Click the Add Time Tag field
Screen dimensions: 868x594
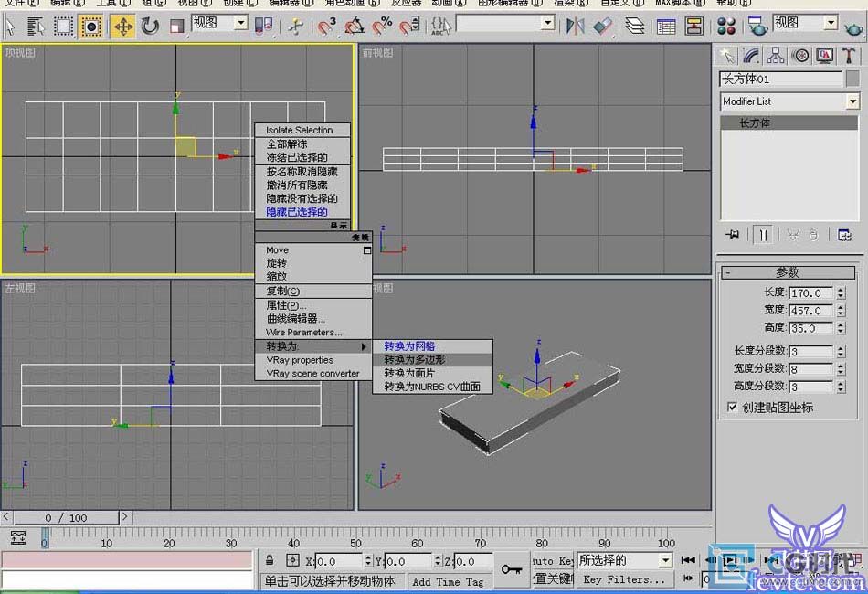pos(448,581)
